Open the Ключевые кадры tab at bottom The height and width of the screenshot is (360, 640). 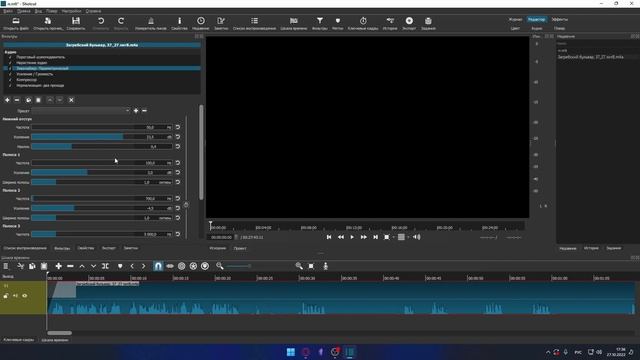click(19, 340)
